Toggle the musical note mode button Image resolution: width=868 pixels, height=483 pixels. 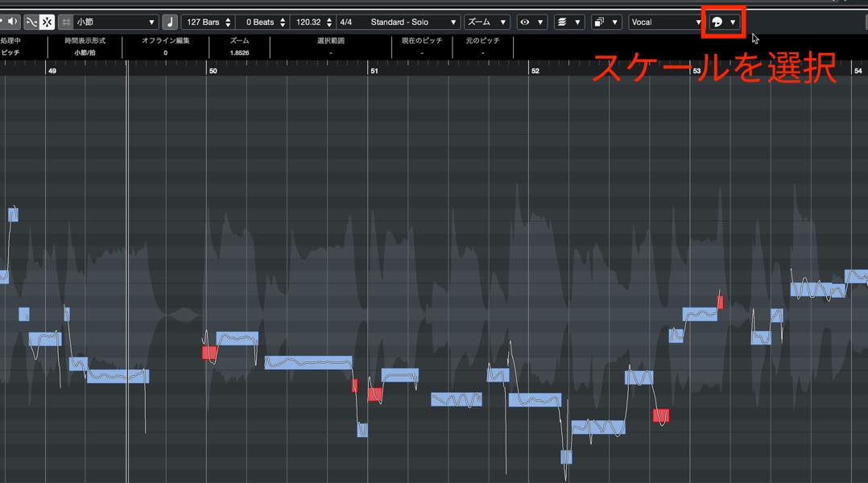(x=170, y=22)
